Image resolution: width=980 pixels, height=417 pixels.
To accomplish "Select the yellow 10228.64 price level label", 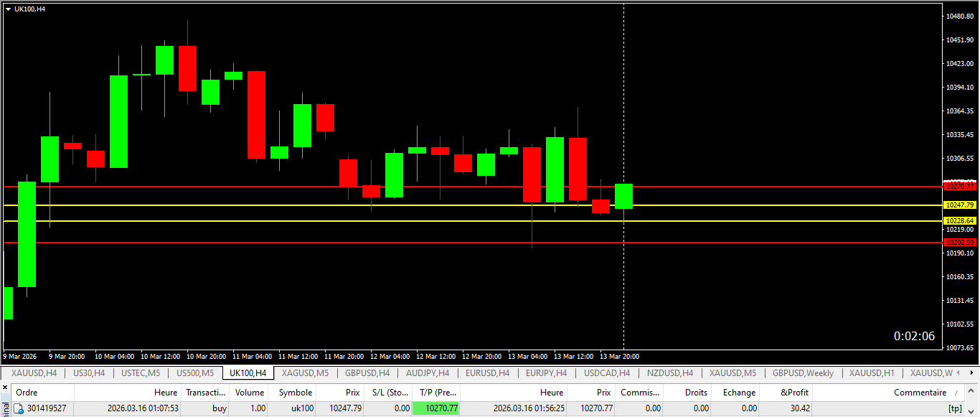I will [959, 221].
